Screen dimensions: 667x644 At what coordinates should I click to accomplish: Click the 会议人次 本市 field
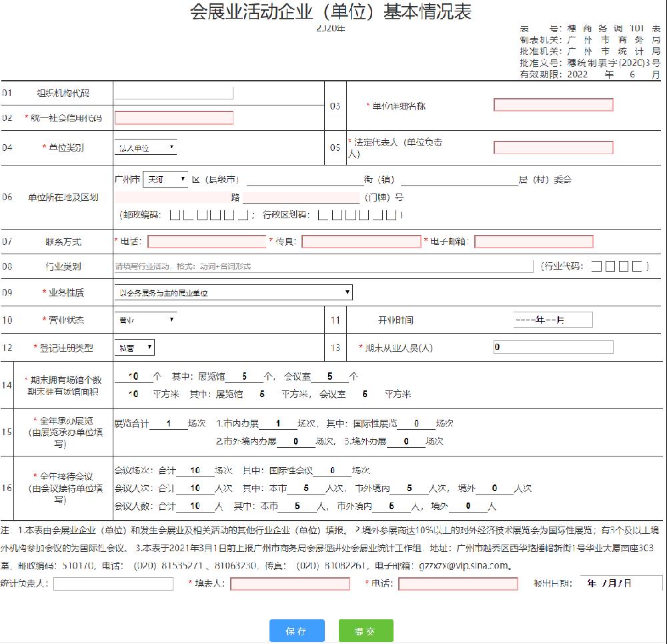306,489
